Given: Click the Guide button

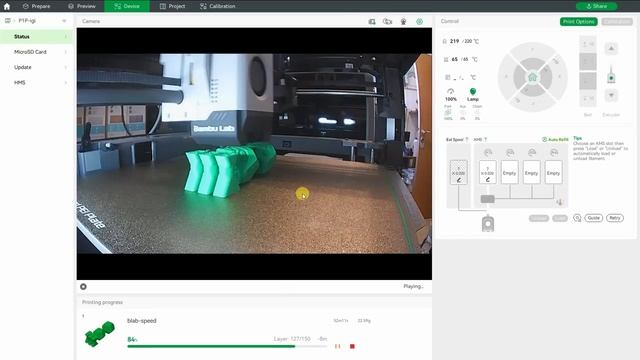Looking at the screenshot, I should 593,218.
